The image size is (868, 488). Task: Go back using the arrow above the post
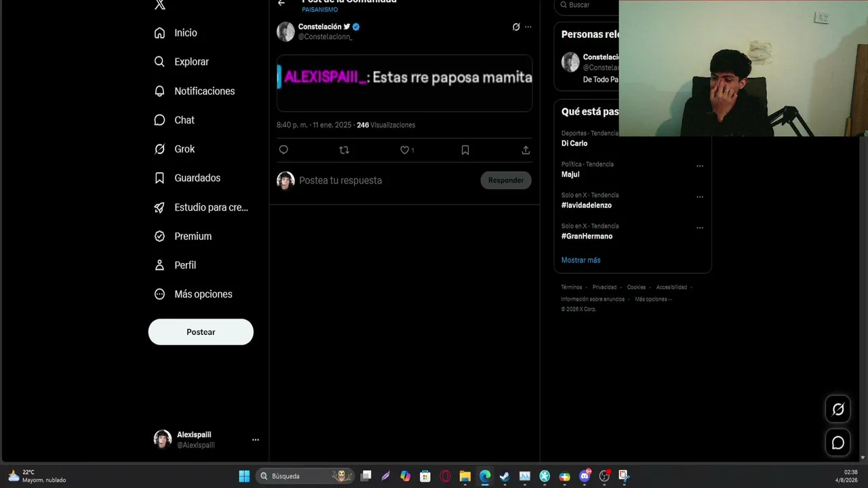click(281, 3)
